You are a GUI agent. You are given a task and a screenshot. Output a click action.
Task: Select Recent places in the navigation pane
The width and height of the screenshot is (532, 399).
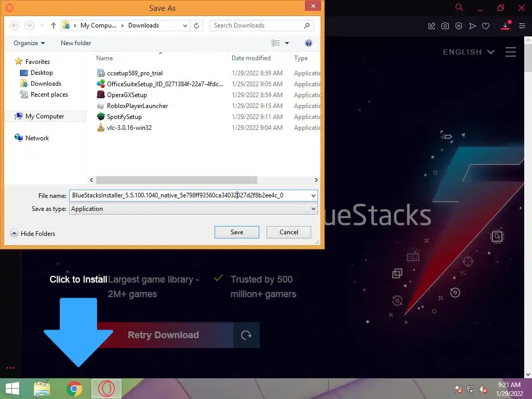(44, 95)
